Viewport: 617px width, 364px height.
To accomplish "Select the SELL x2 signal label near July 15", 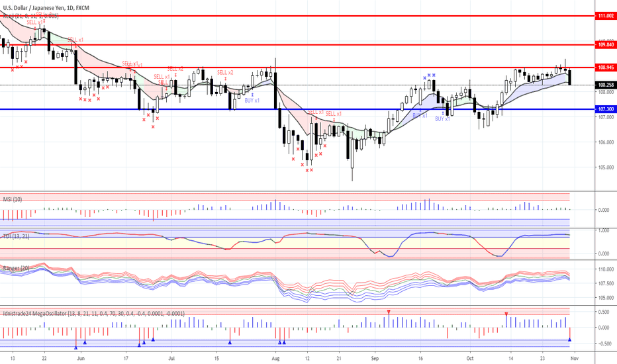I will [x=225, y=72].
